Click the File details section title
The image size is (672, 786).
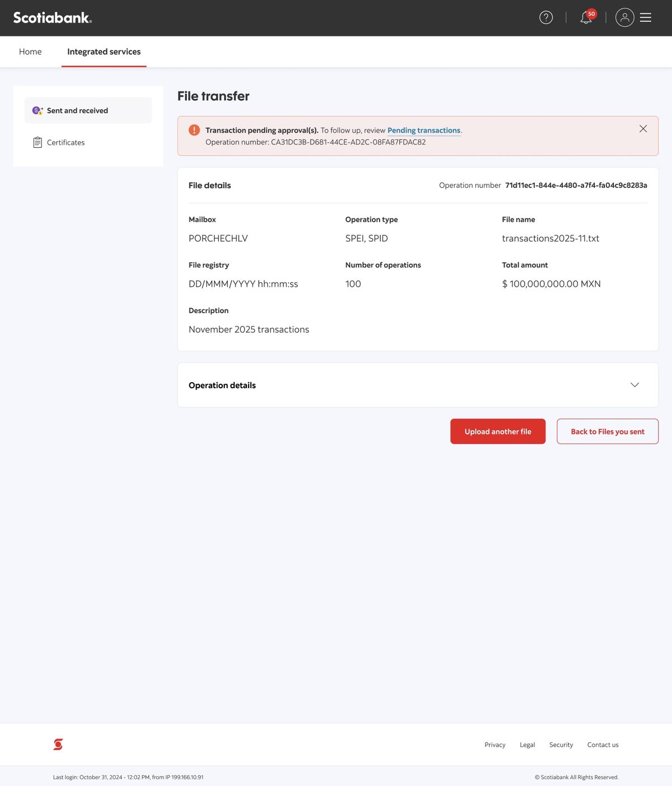tap(210, 185)
